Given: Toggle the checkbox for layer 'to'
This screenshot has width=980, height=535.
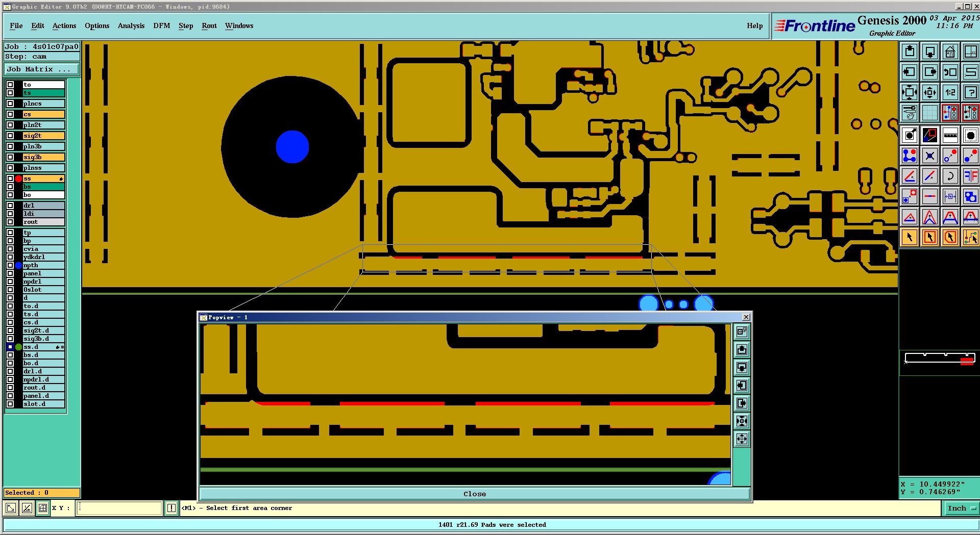Looking at the screenshot, I should 10,85.
